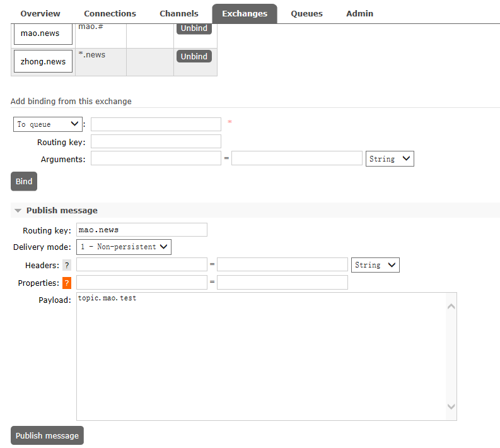Open the zhong.news queue link

click(43, 62)
